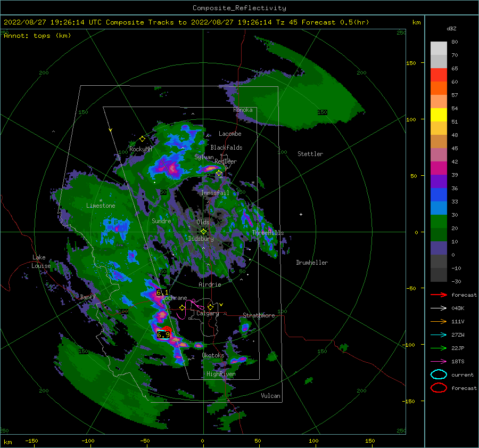Click the Didsbury city label
This screenshot has width=479, height=448.
pyautogui.click(x=201, y=239)
